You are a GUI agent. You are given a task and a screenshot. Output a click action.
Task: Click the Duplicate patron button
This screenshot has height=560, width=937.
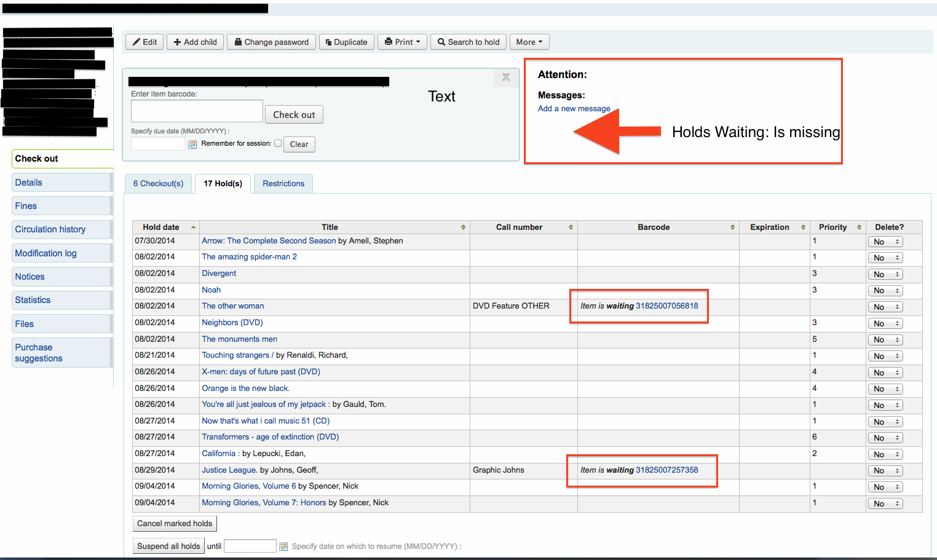pos(346,42)
